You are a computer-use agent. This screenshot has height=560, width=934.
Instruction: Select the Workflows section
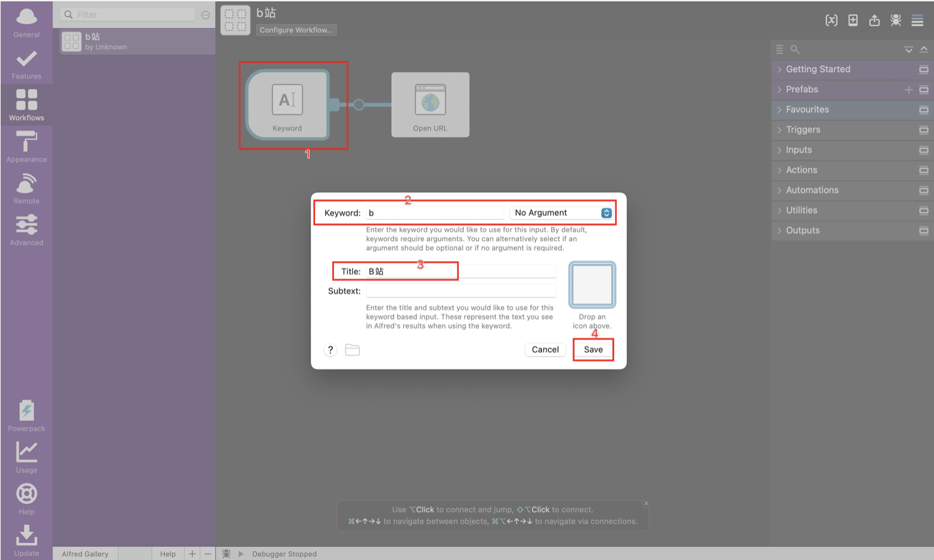pyautogui.click(x=26, y=105)
